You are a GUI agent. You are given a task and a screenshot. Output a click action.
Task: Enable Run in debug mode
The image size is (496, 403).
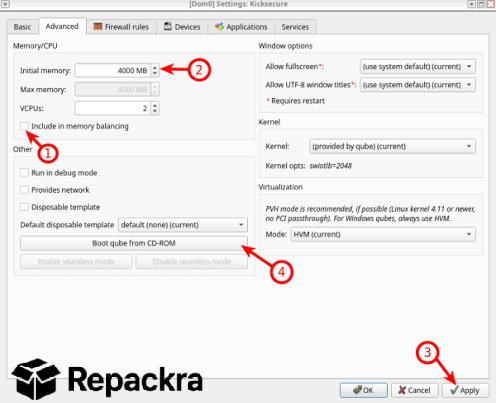[24, 173]
